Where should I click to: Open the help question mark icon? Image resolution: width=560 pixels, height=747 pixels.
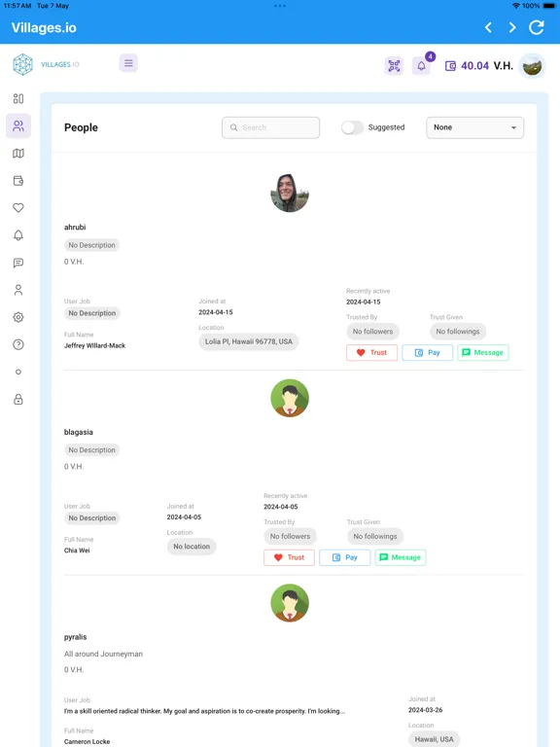point(18,344)
